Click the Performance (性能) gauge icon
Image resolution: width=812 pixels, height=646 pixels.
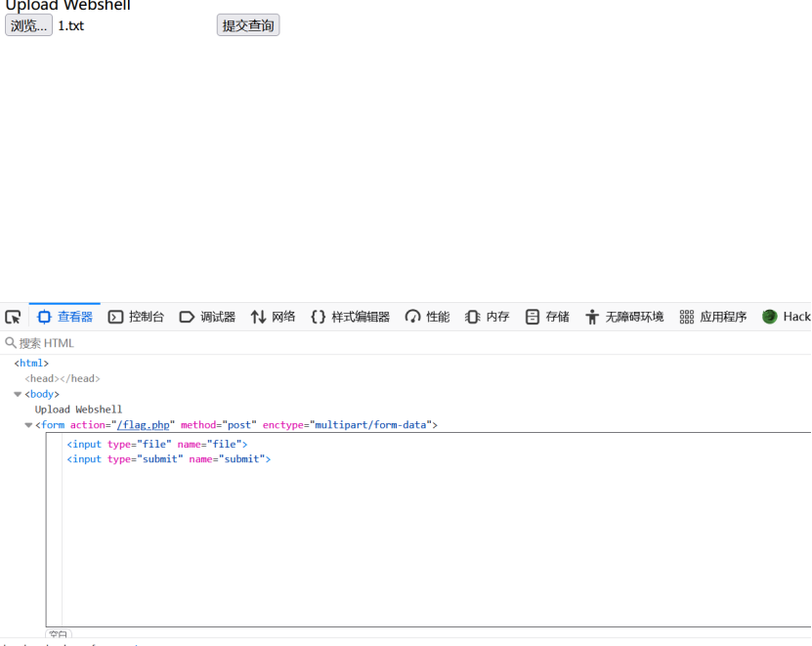tap(412, 317)
